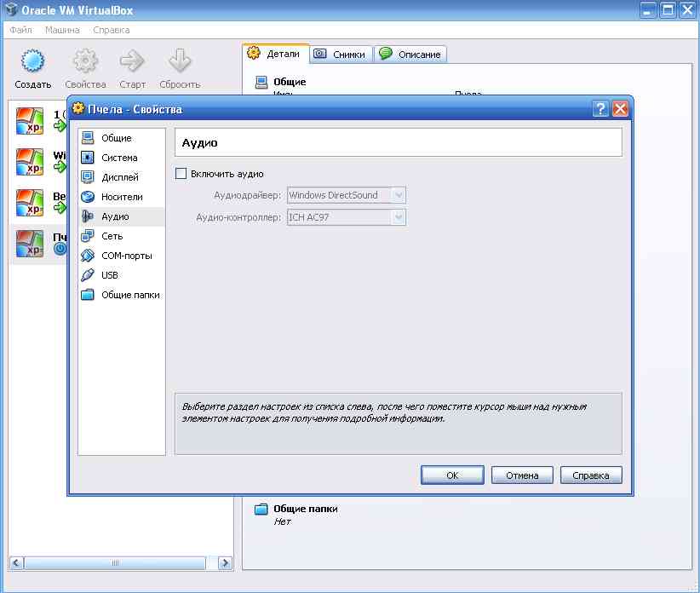Image resolution: width=700 pixels, height=593 pixels.
Task: Select the third XP machine icon labeled Ве
Action: click(30, 203)
